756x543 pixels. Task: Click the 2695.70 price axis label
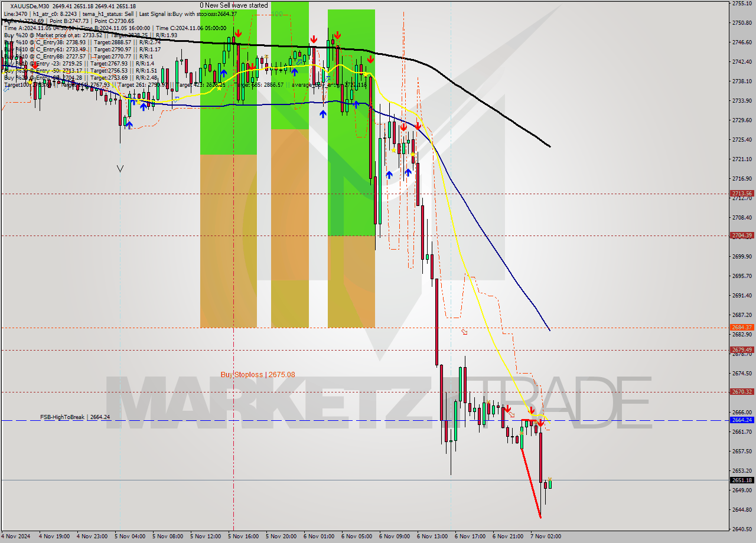point(742,276)
